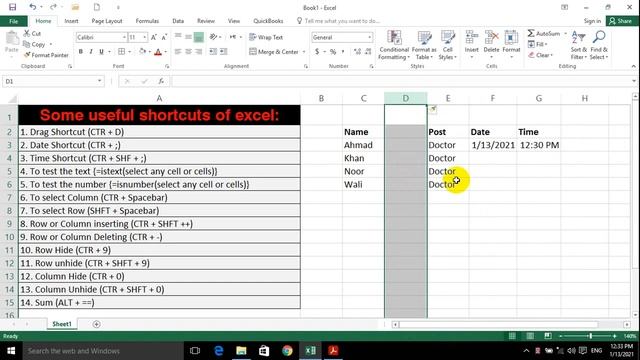The image size is (640, 360).
Task: Switch to the Page Layout tab
Action: (x=107, y=21)
